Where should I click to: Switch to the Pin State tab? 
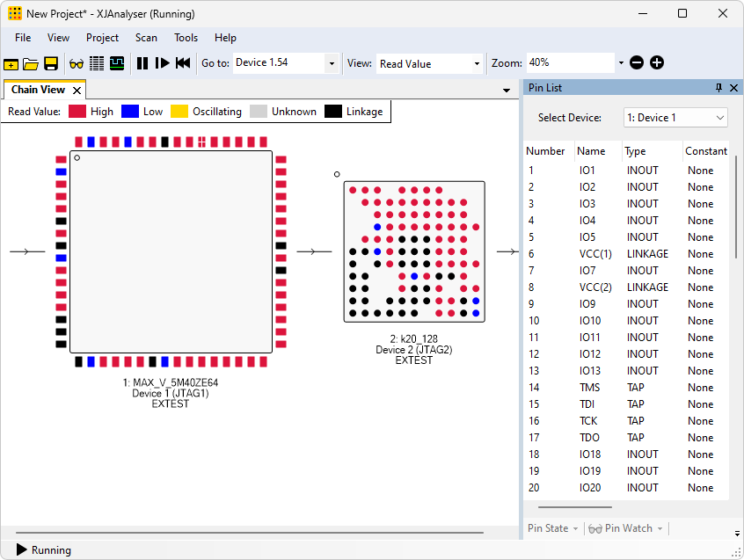[548, 528]
